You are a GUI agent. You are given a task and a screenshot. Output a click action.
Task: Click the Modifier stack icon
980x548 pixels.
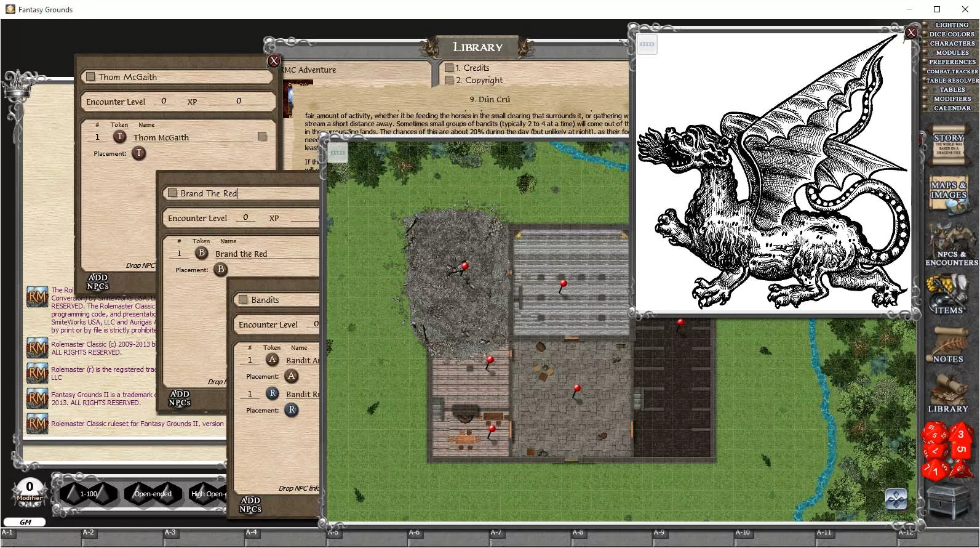pos(29,491)
